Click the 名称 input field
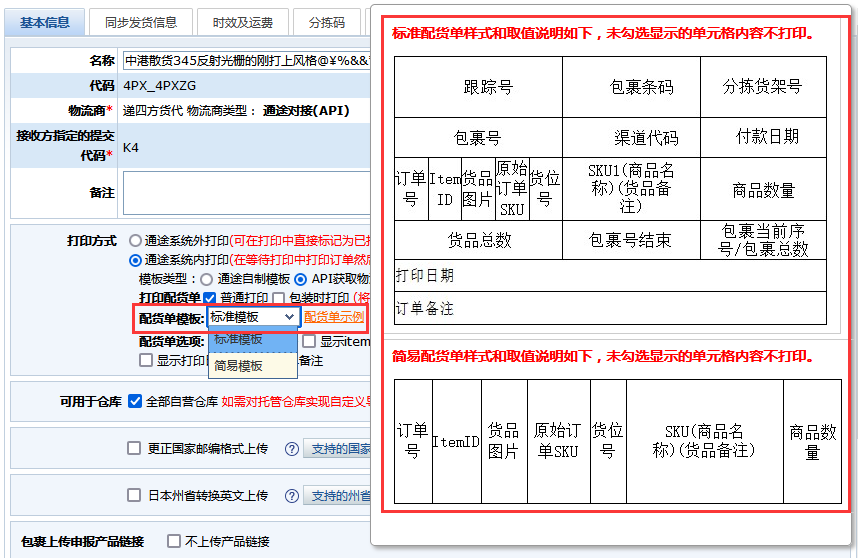The image size is (858, 558). 246,60
